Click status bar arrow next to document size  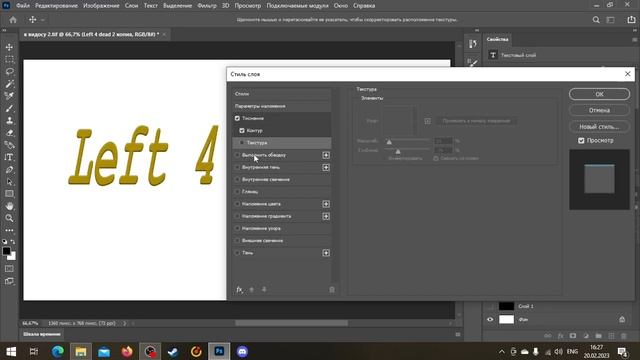click(124, 323)
